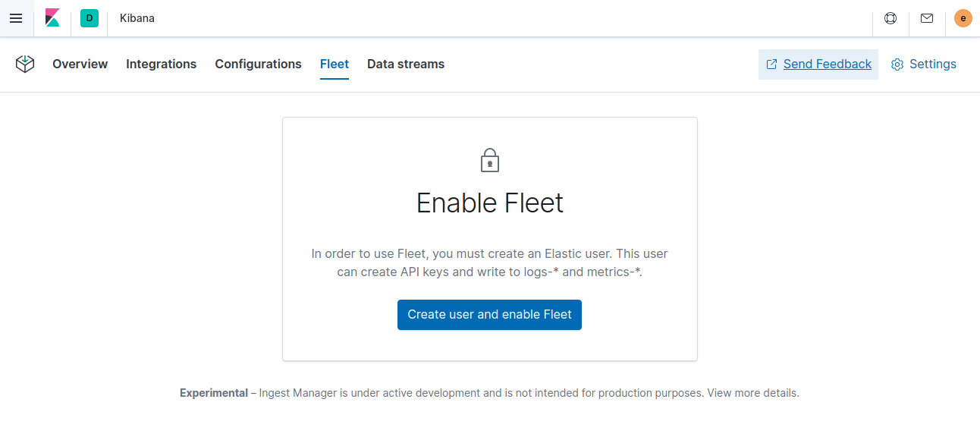
Task: Click the Kibana logo
Action: point(52,18)
